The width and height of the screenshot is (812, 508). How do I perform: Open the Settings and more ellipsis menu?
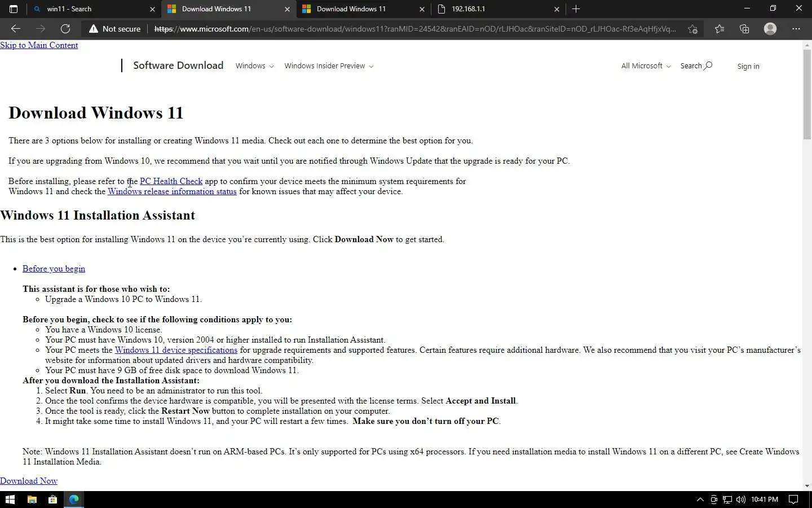click(796, 29)
